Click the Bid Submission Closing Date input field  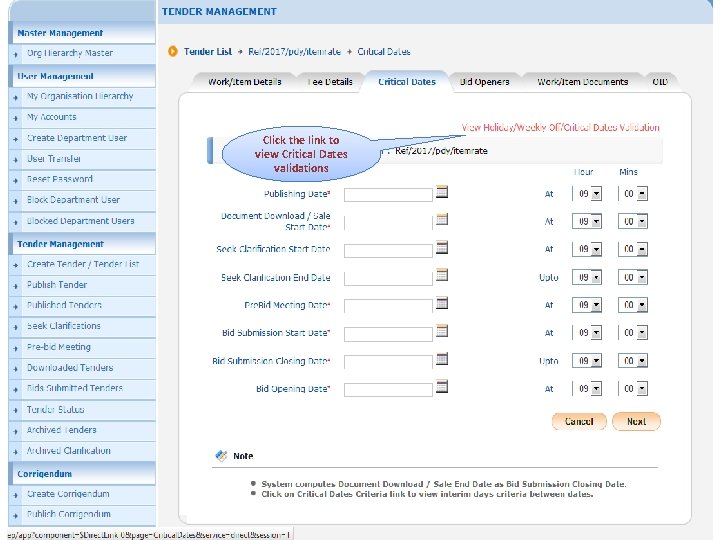pyautogui.click(x=388, y=362)
